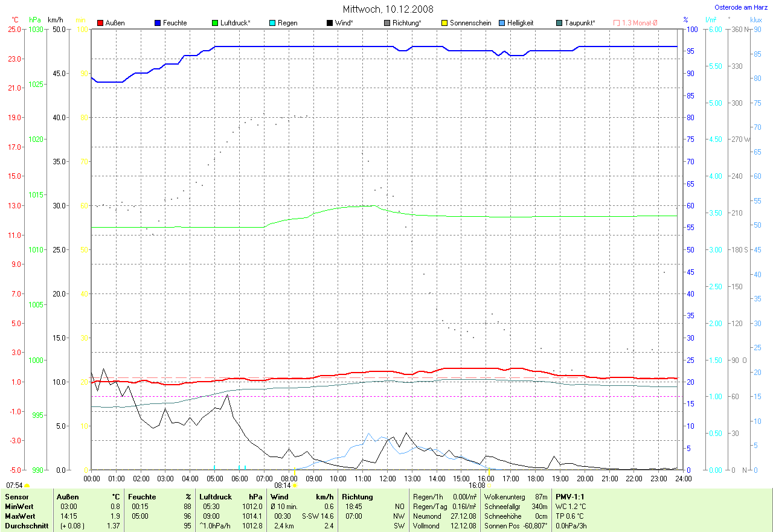Click the Luftdruck column header in table
The width and height of the screenshot is (773, 532).
click(x=216, y=496)
